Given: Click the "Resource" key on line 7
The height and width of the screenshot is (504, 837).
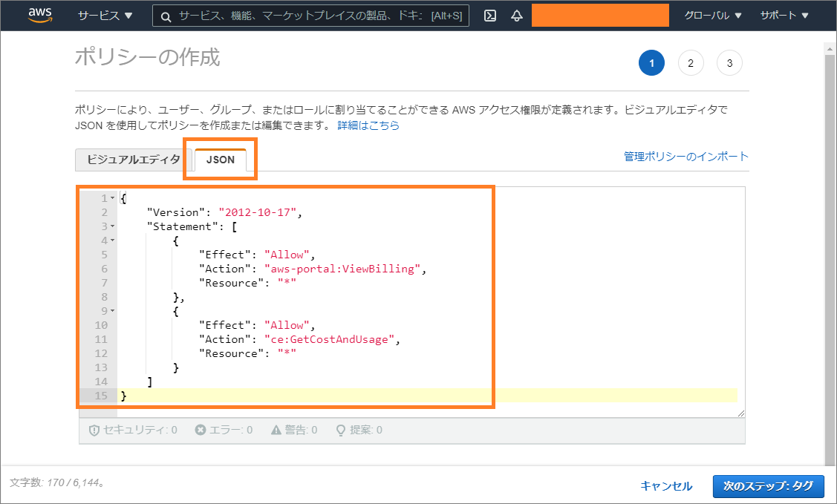Looking at the screenshot, I should pyautogui.click(x=231, y=283).
